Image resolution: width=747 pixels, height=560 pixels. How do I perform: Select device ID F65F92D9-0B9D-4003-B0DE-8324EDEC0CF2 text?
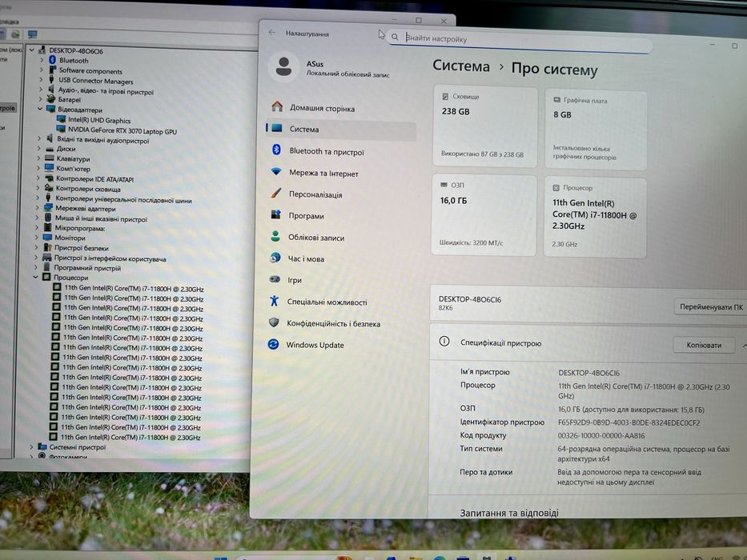click(629, 422)
